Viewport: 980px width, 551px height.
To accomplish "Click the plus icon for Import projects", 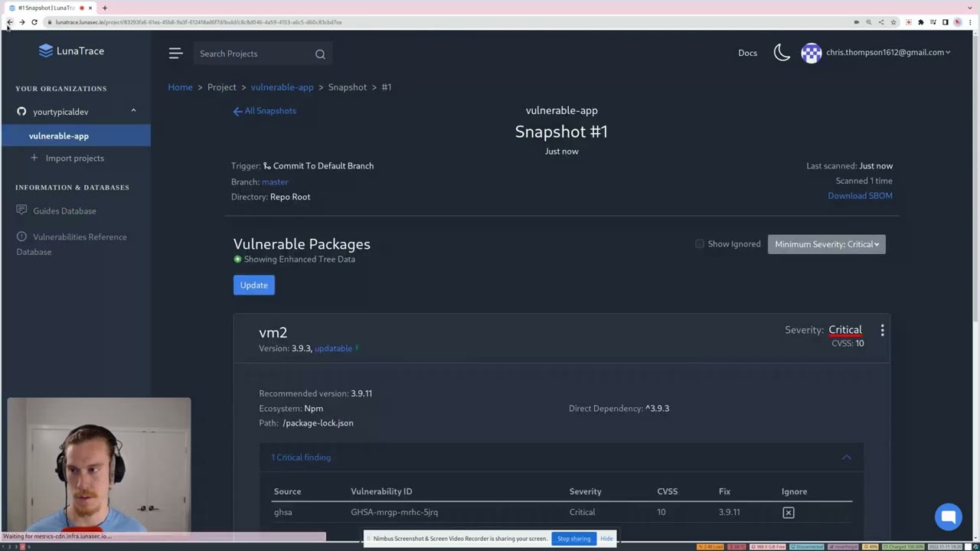I will click(x=34, y=158).
